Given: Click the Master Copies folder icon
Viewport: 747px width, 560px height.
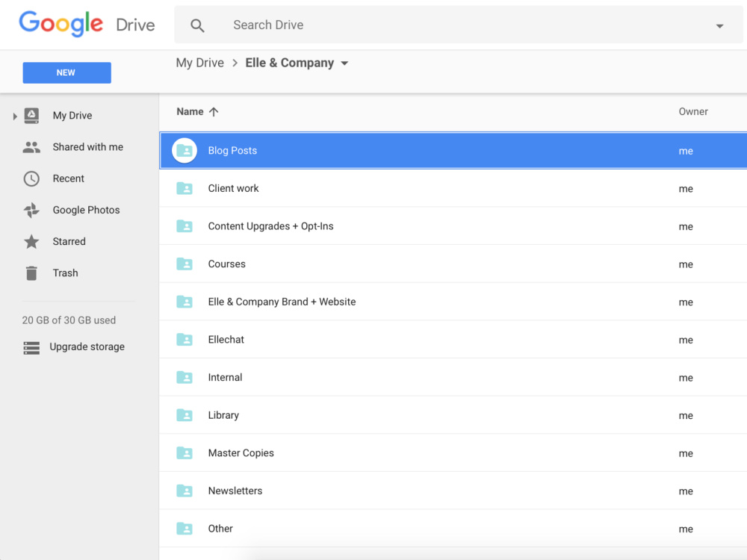Looking at the screenshot, I should [x=185, y=453].
